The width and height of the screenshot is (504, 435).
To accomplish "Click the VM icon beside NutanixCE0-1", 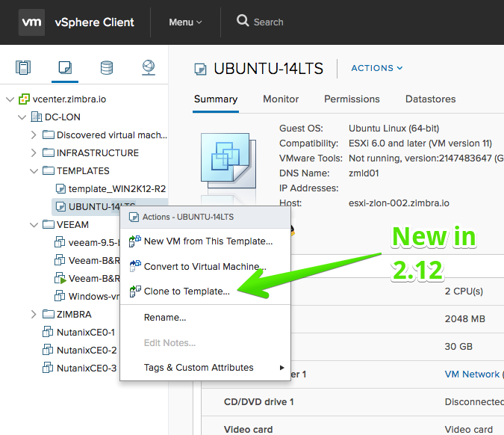I will 48,332.
